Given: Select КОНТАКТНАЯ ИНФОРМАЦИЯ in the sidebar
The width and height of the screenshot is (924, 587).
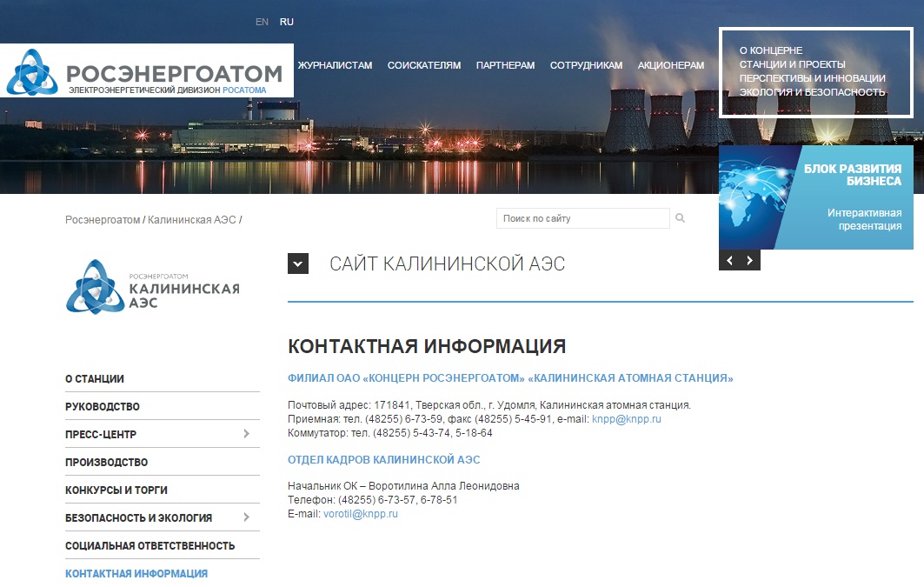Looking at the screenshot, I should tap(136, 573).
